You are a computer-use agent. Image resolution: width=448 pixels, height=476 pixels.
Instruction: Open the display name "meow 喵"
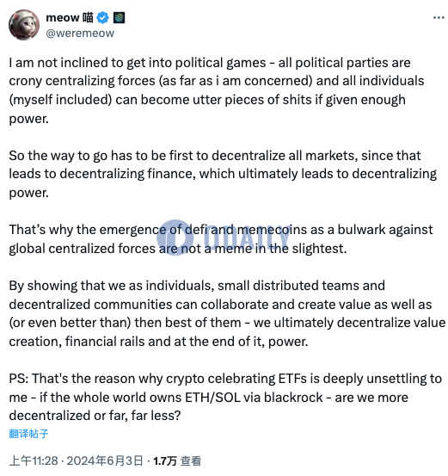pos(70,17)
